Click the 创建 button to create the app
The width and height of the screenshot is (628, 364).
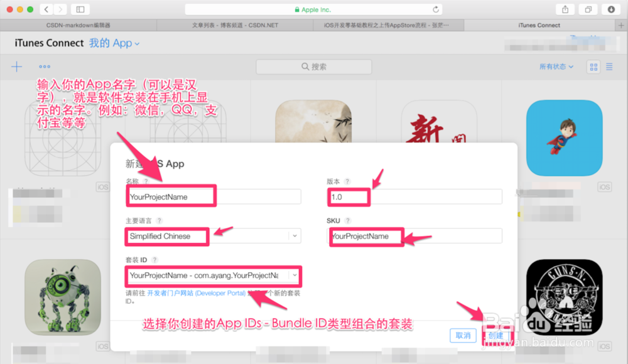click(x=496, y=335)
